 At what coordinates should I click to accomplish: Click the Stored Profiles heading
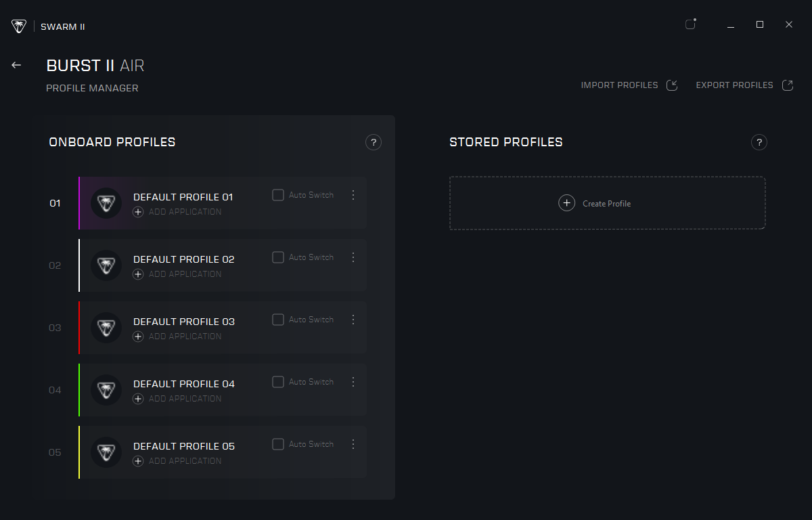pos(506,142)
